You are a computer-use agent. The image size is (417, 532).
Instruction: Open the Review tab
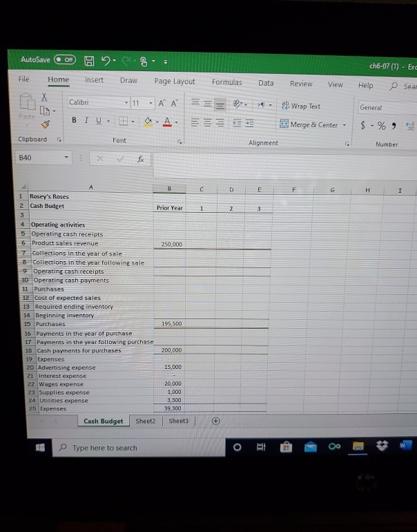point(301,84)
